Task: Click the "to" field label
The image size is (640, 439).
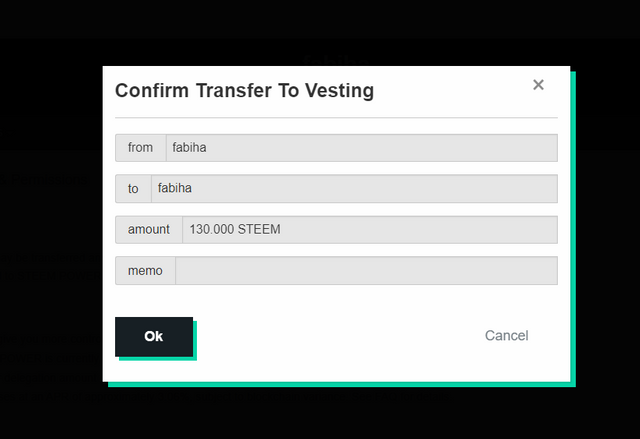Action: 133,188
